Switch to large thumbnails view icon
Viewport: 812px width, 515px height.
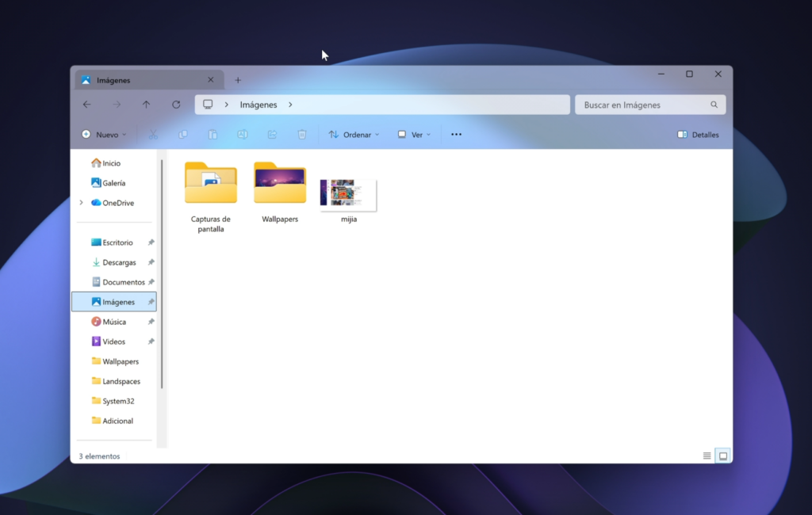click(723, 456)
